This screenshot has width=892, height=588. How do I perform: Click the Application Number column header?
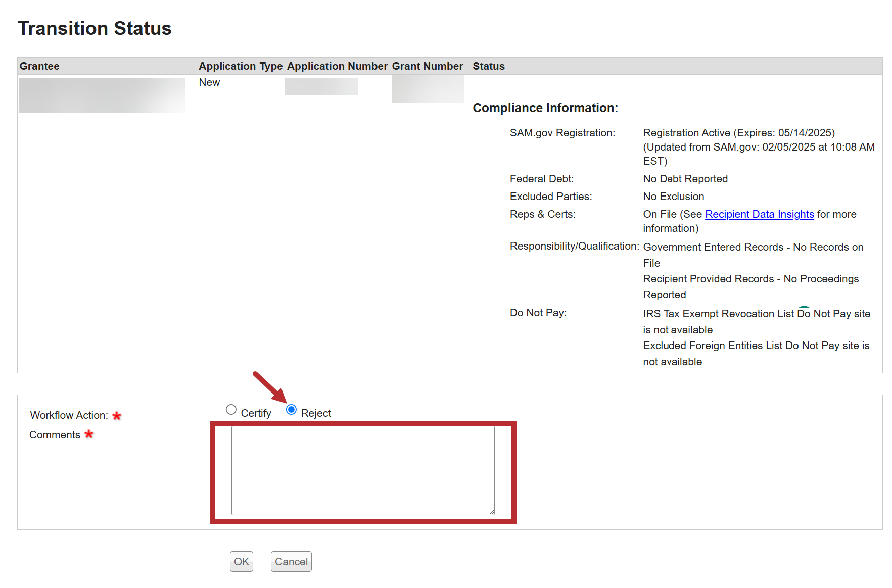(337, 66)
